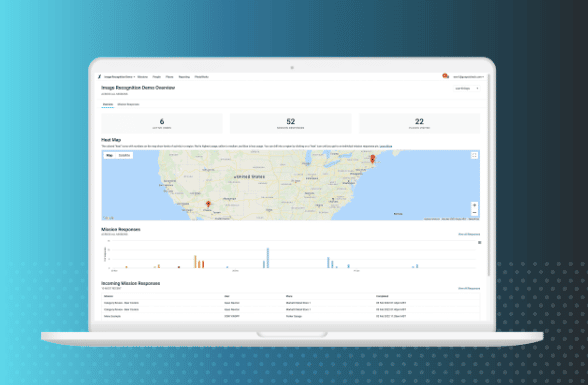Image resolution: width=588 pixels, height=385 pixels.
Task: Switch to the Mission Responses tab
Action: point(128,104)
